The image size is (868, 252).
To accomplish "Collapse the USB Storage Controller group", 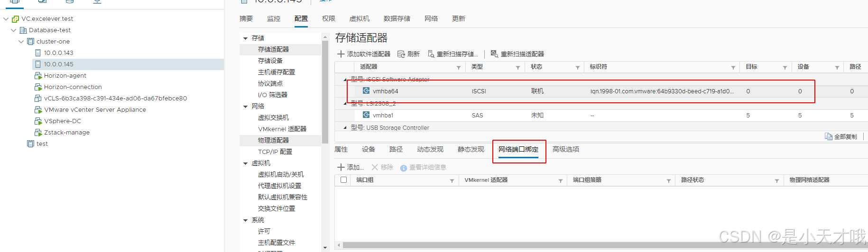I will (x=345, y=128).
